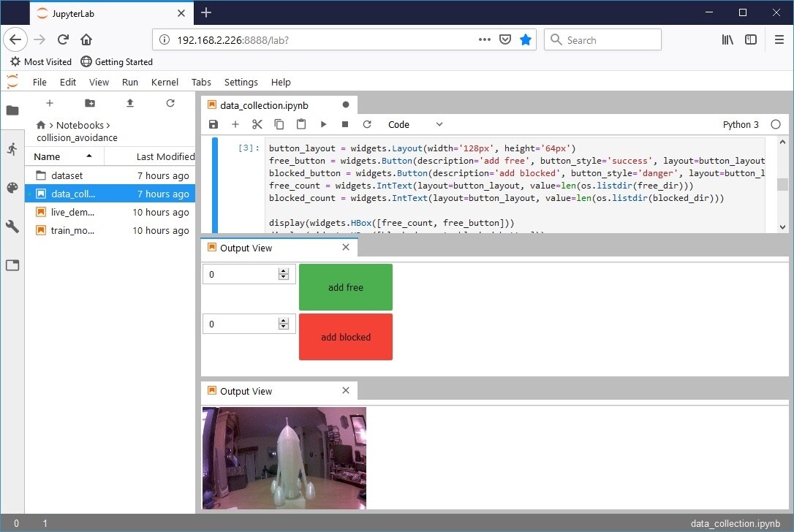Close the first Output View tab

tap(346, 248)
